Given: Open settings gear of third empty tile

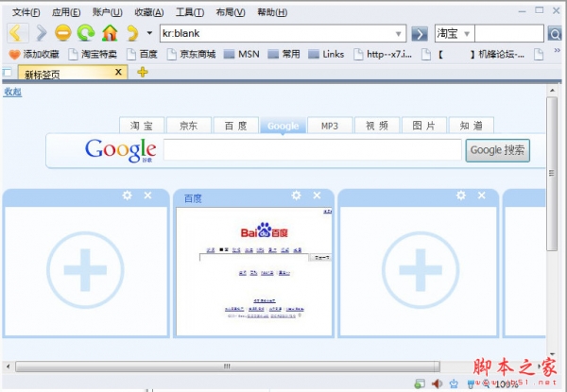Looking at the screenshot, I should point(461,196).
